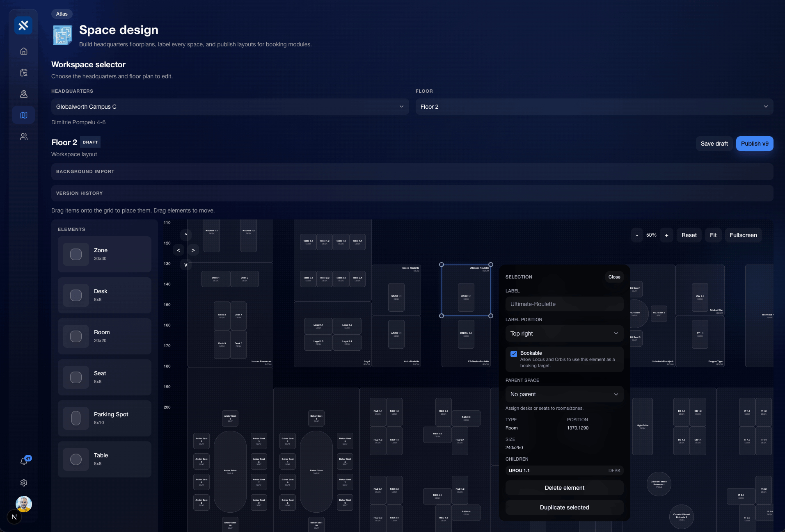Click Delete element button
This screenshot has height=532, width=785.
pos(564,488)
